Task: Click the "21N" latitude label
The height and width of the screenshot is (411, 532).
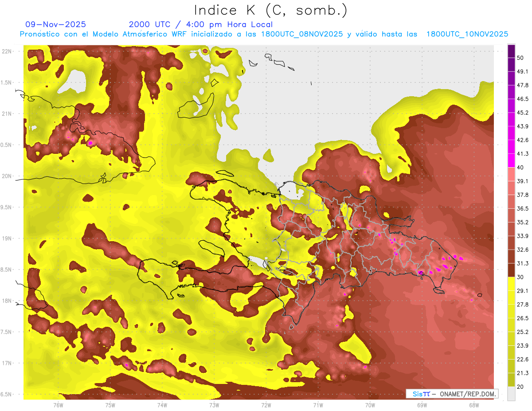Action: (x=7, y=114)
